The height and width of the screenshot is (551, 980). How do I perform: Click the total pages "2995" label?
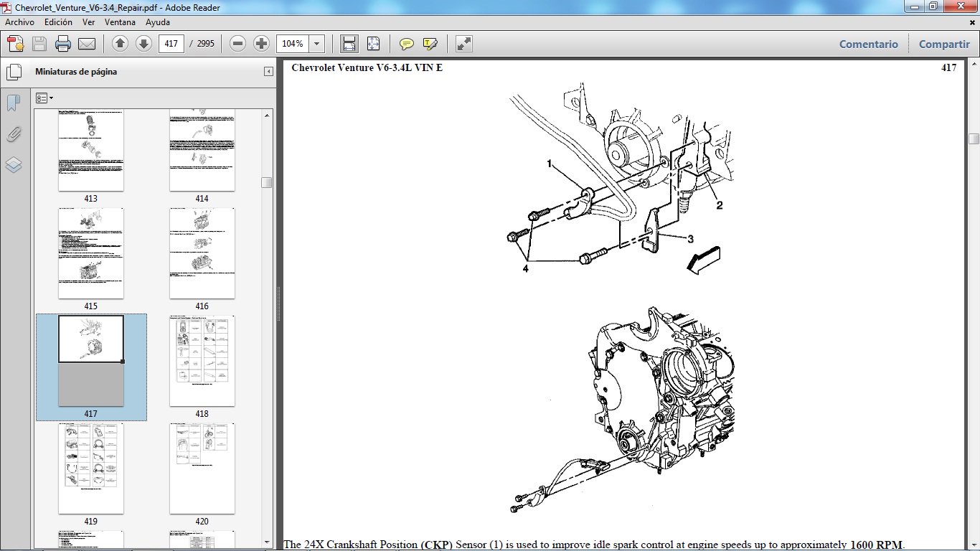pos(206,44)
